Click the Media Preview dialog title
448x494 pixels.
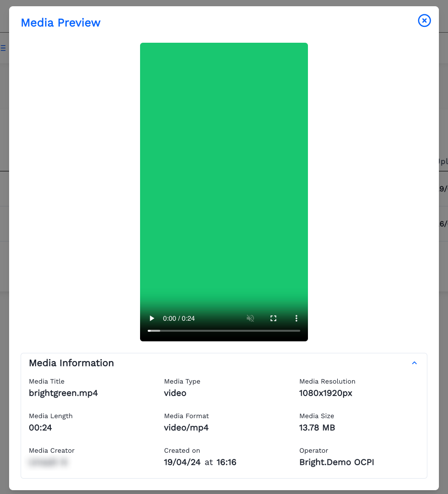pyautogui.click(x=61, y=23)
